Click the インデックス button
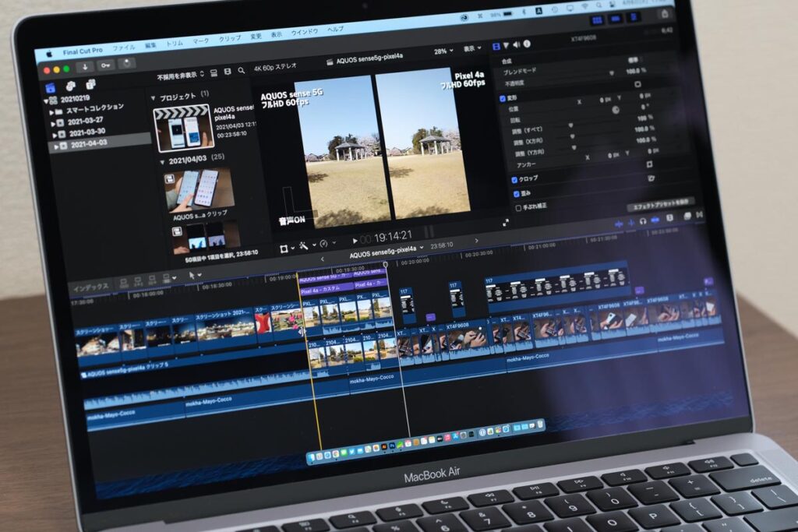Viewport: 798px width, 532px height. pos(91,287)
